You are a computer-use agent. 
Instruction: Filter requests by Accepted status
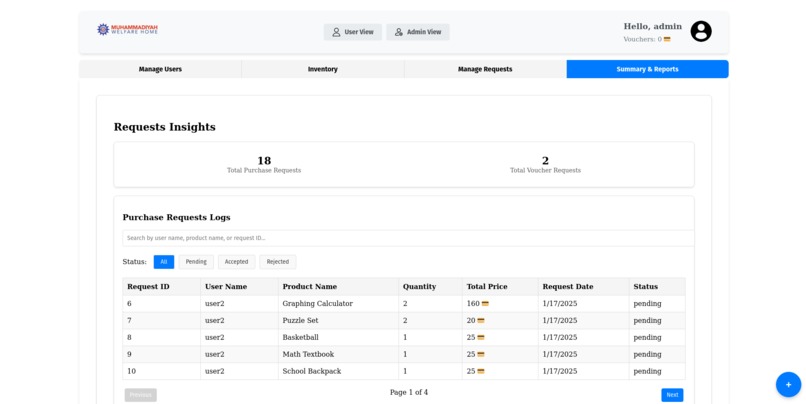[236, 262]
